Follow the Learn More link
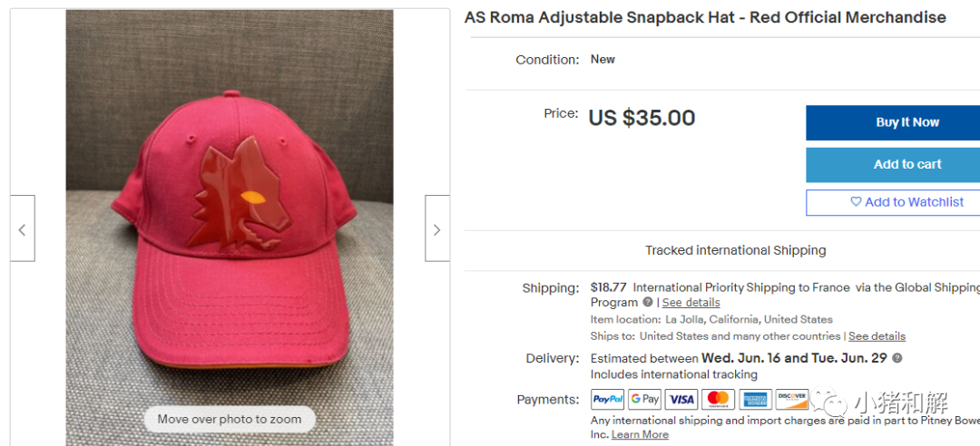 tap(640, 435)
